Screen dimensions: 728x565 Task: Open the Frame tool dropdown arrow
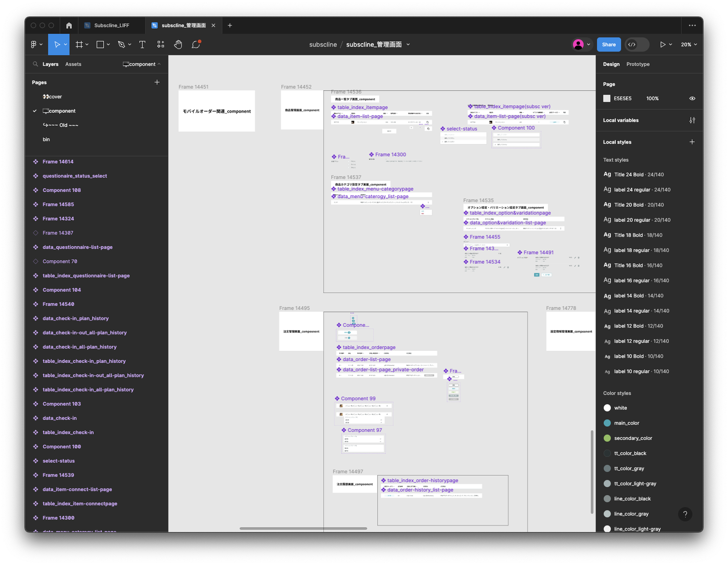click(x=87, y=44)
